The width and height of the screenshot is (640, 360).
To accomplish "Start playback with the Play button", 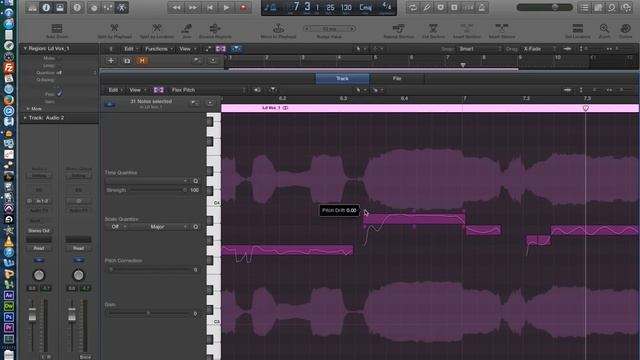I will [x=226, y=7].
